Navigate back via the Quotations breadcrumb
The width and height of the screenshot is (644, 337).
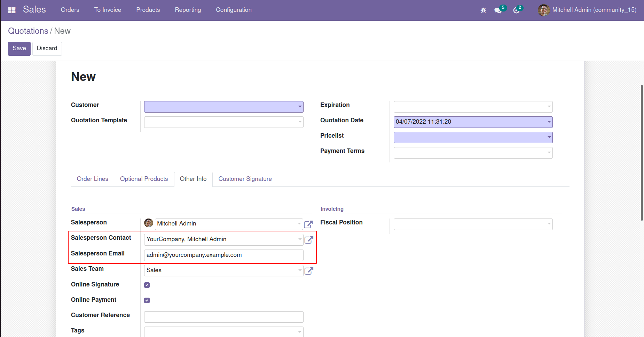[28, 31]
